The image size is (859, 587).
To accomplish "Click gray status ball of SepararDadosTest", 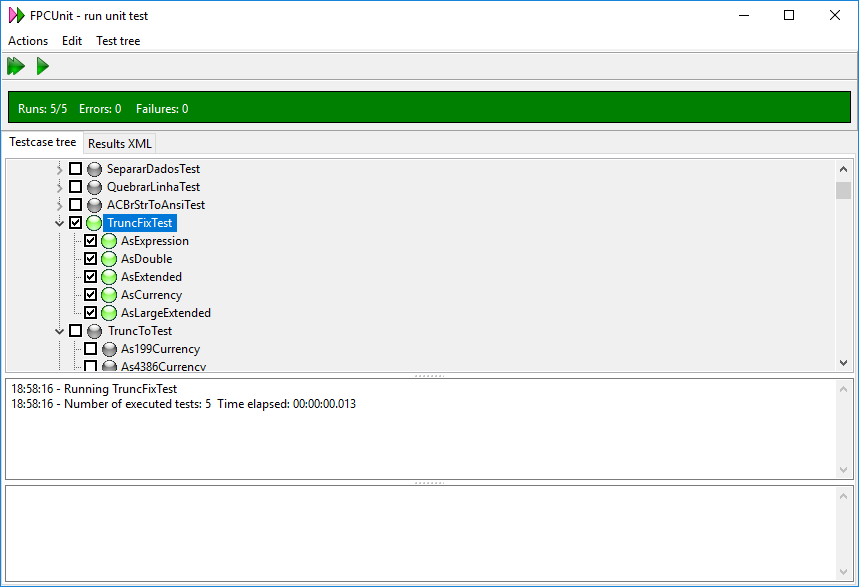I will tap(94, 169).
